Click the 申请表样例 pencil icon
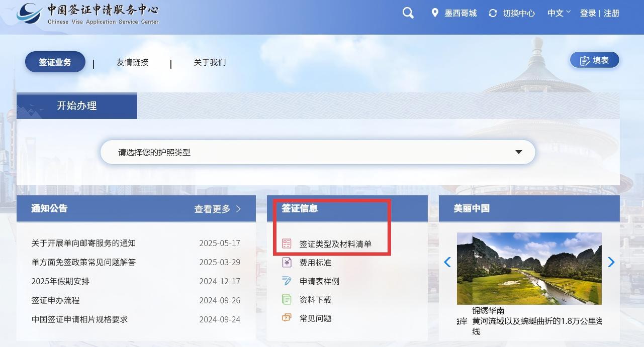644x347 pixels. [287, 281]
